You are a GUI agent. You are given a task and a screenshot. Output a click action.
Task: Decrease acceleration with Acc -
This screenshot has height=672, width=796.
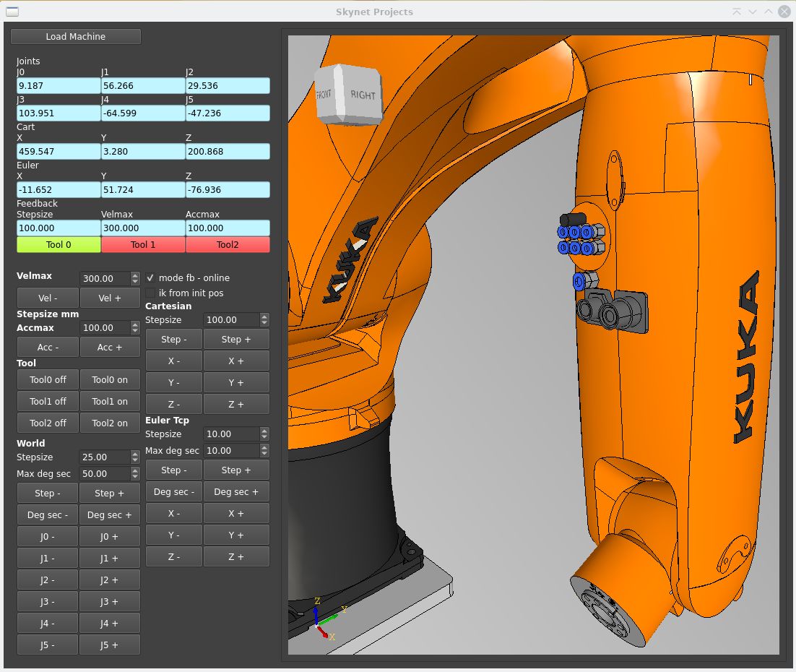[x=48, y=348]
